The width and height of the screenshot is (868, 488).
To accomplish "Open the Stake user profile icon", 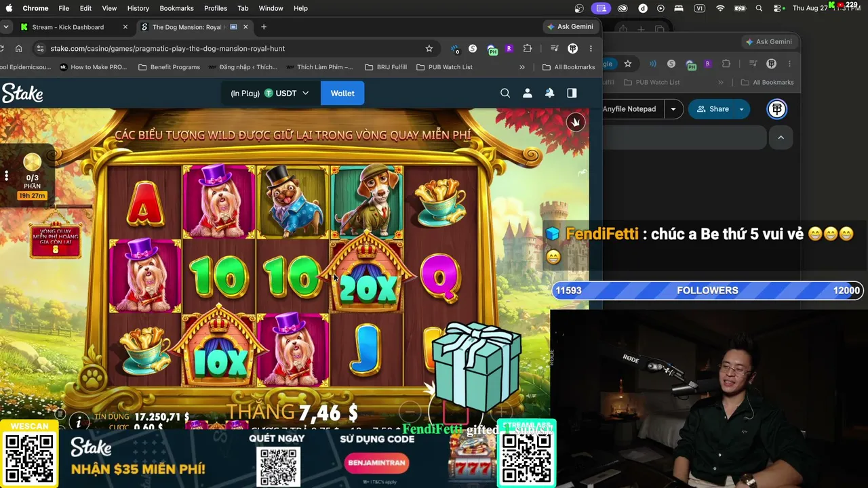I will (528, 94).
